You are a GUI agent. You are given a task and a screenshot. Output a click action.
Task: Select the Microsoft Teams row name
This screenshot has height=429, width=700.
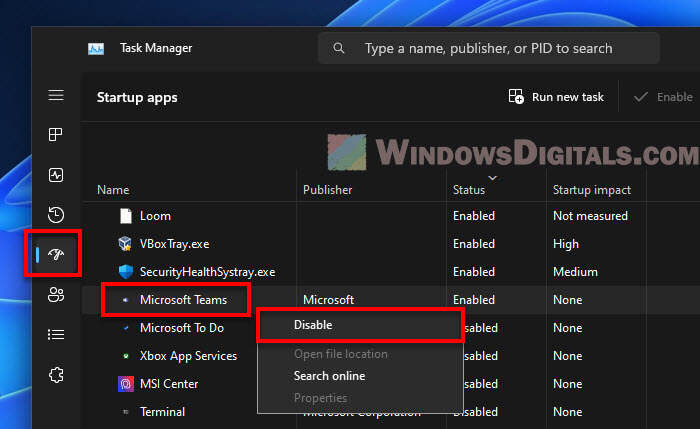click(x=183, y=300)
